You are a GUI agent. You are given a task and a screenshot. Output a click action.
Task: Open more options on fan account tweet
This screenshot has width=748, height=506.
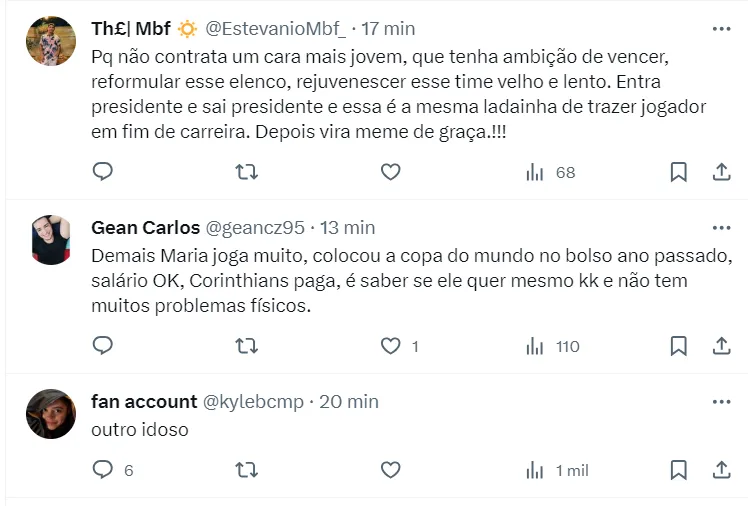(x=721, y=401)
